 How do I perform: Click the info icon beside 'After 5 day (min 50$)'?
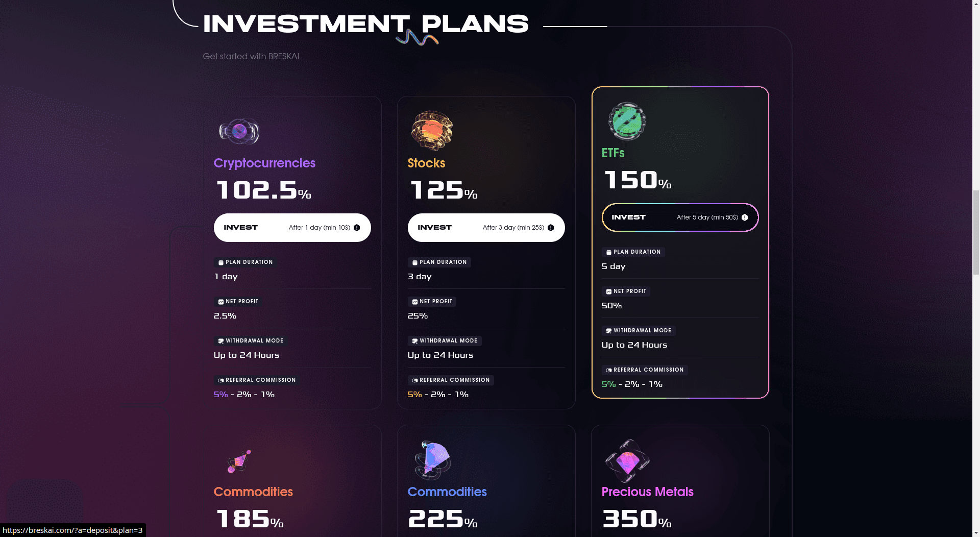pos(745,217)
